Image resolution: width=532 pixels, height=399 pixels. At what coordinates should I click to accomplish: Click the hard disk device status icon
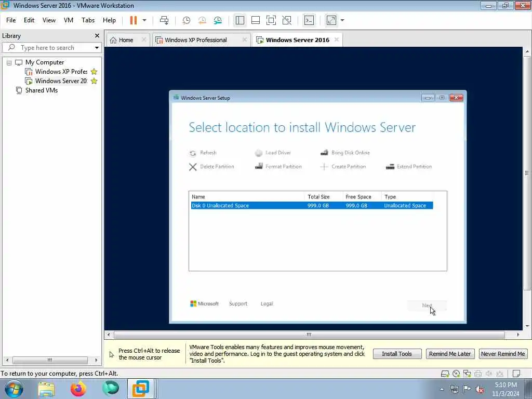[445, 374]
